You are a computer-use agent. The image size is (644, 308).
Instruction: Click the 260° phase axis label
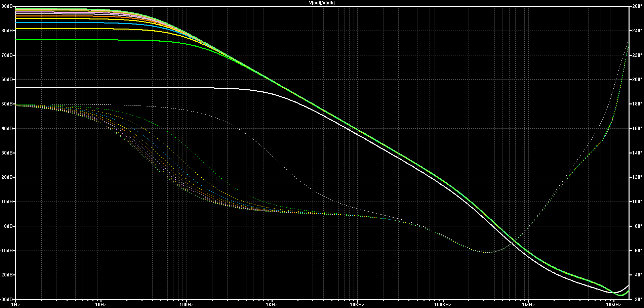click(637, 6)
